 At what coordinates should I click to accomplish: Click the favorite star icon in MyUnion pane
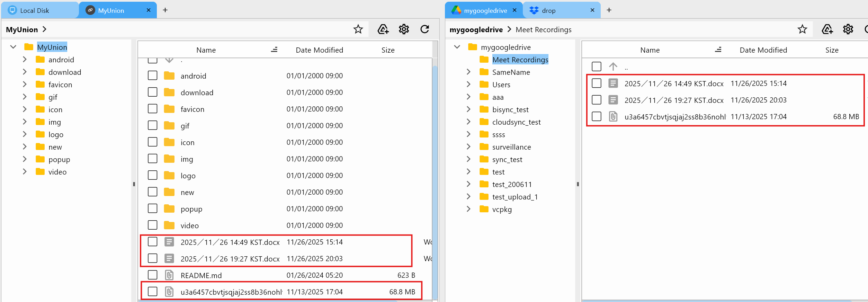(x=358, y=29)
